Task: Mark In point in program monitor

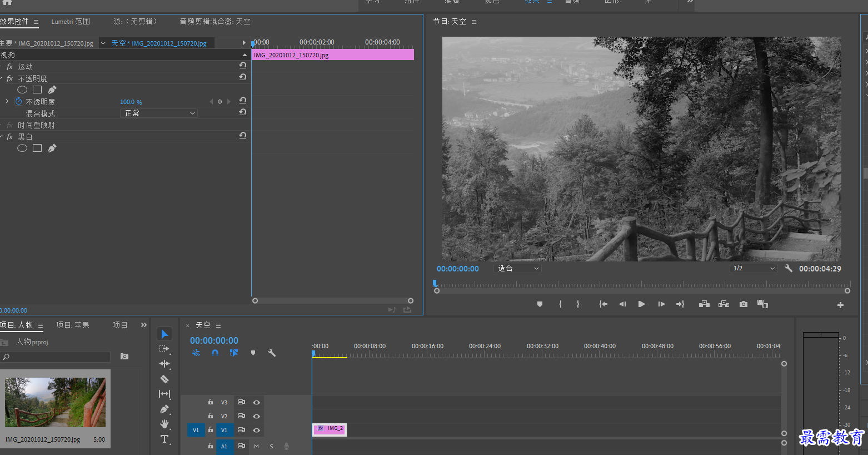Action: click(560, 304)
